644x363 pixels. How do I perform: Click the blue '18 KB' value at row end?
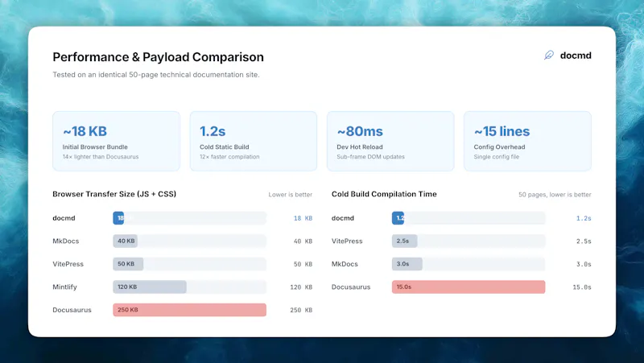click(x=303, y=218)
